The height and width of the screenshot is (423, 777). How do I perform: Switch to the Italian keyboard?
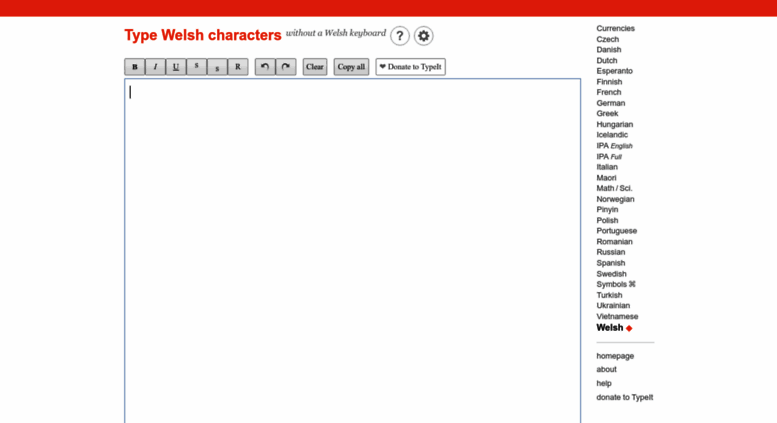click(x=607, y=167)
